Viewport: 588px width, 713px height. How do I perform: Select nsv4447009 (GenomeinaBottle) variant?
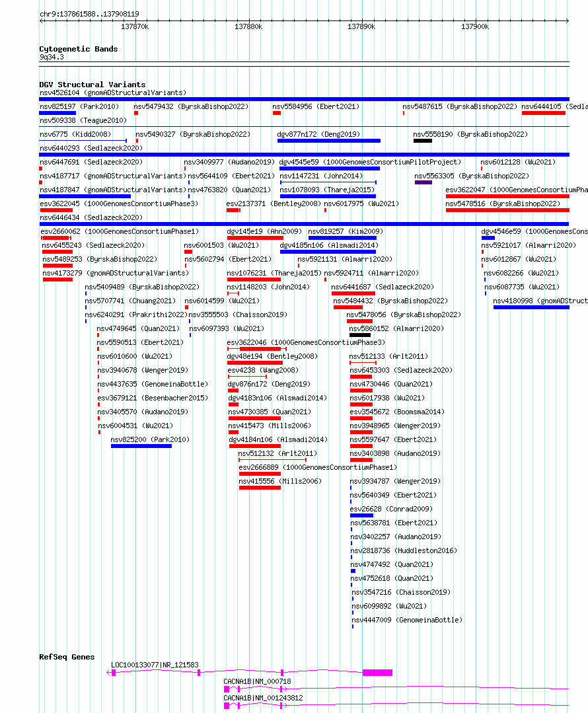point(407,620)
